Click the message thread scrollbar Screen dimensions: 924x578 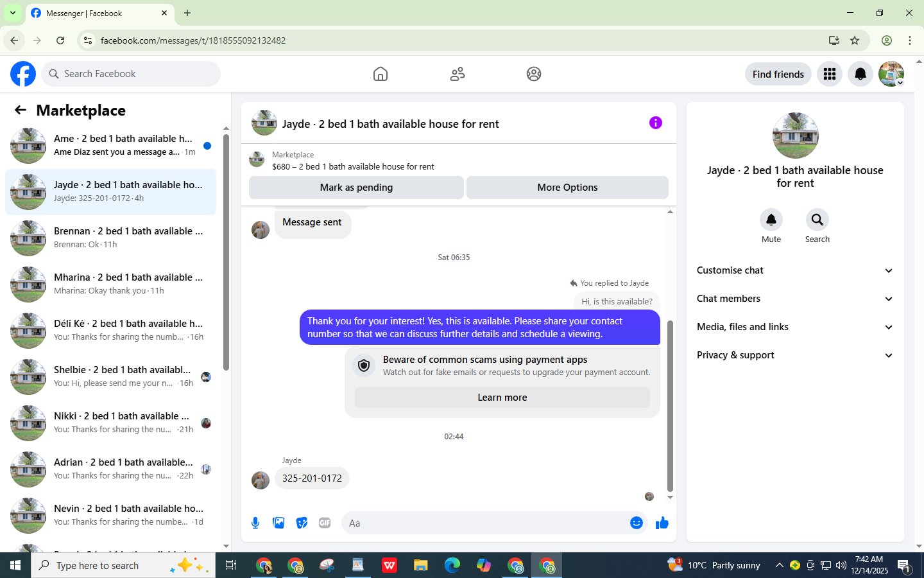(x=670, y=406)
